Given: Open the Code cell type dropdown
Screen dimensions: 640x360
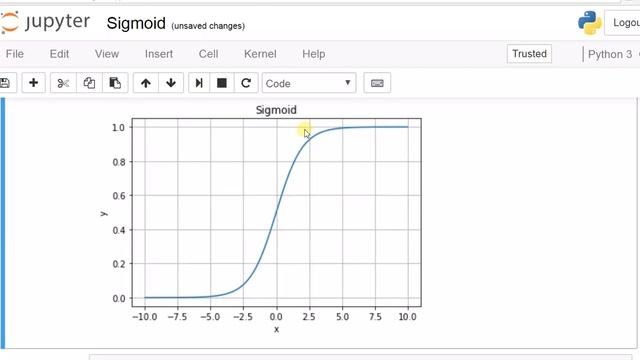Looking at the screenshot, I should [x=309, y=83].
